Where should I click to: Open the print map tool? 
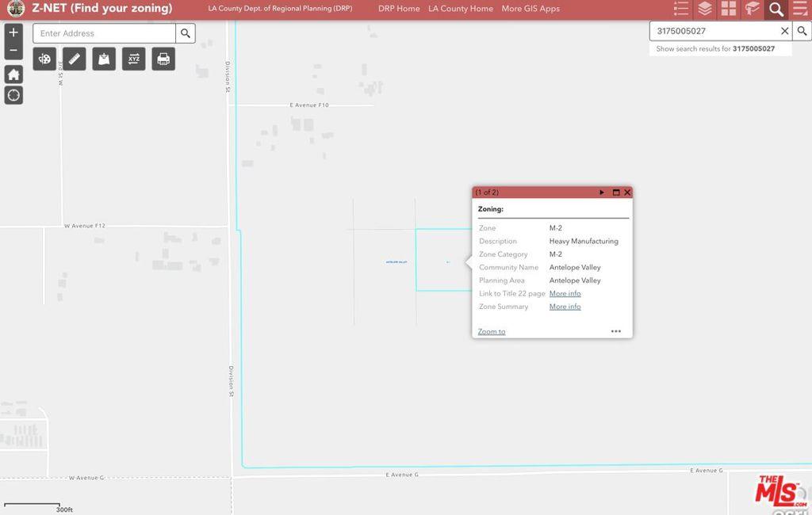click(x=163, y=59)
